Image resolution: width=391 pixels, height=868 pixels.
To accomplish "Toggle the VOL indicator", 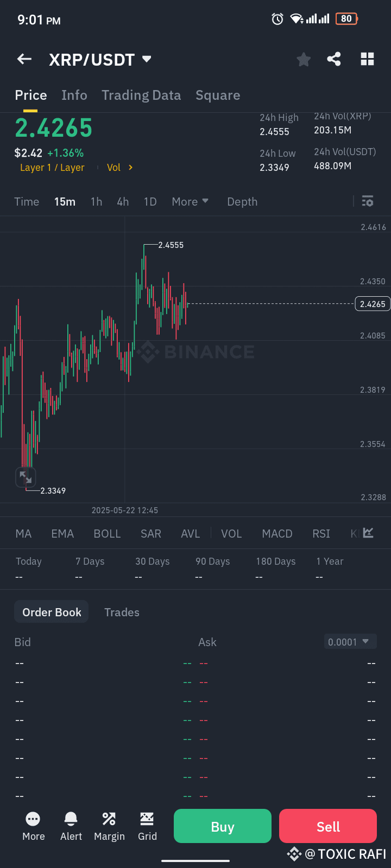I will pyautogui.click(x=231, y=533).
